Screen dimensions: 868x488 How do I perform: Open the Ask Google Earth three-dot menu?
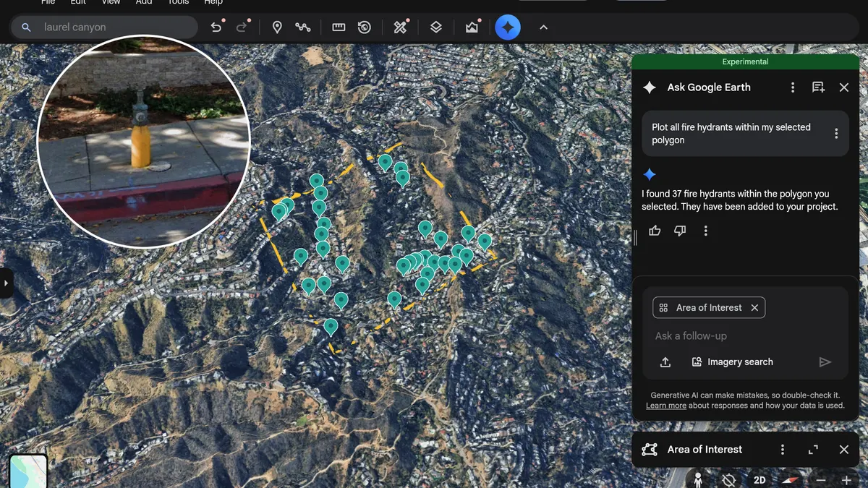click(x=793, y=87)
